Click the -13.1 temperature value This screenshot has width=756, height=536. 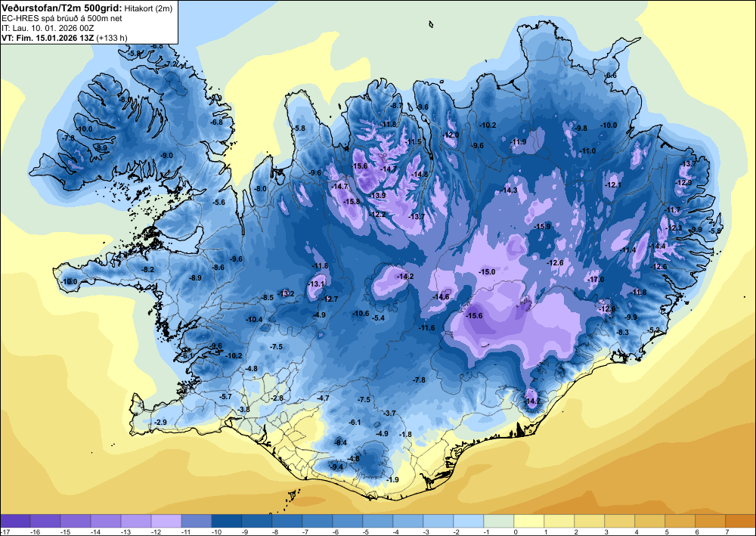[316, 284]
